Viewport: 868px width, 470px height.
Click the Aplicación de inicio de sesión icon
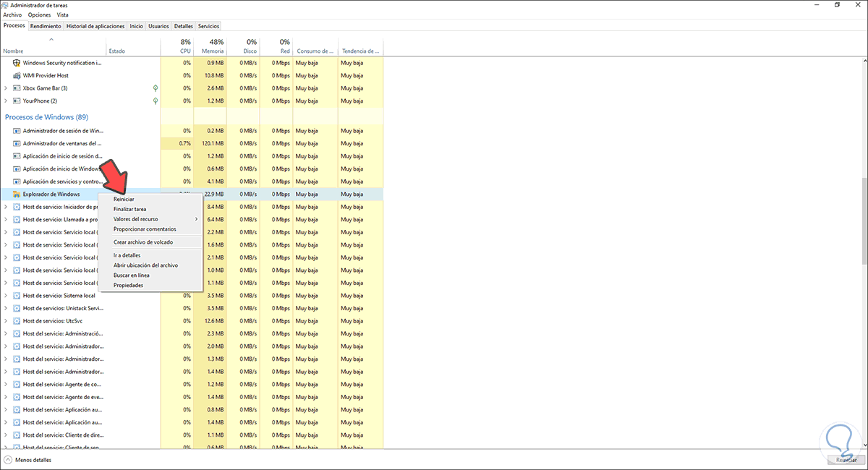pyautogui.click(x=17, y=156)
